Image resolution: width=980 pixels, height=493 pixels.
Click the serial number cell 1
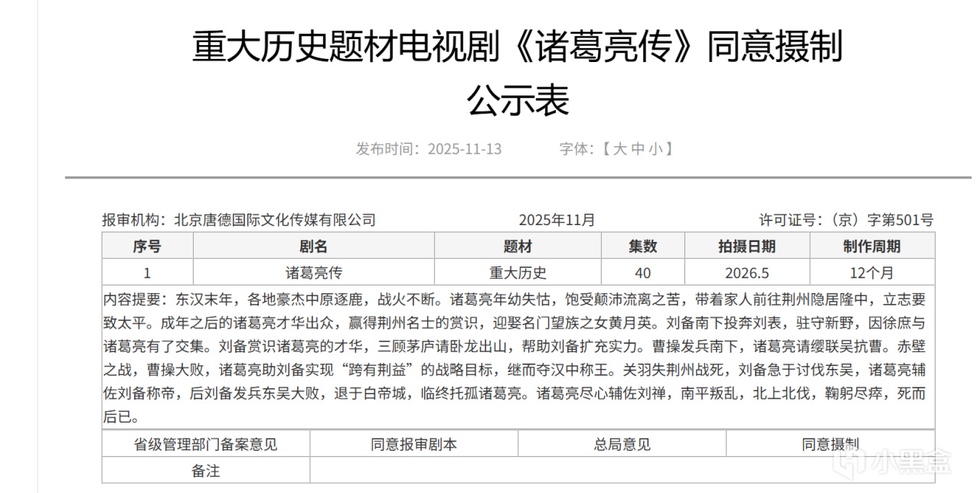pyautogui.click(x=147, y=273)
